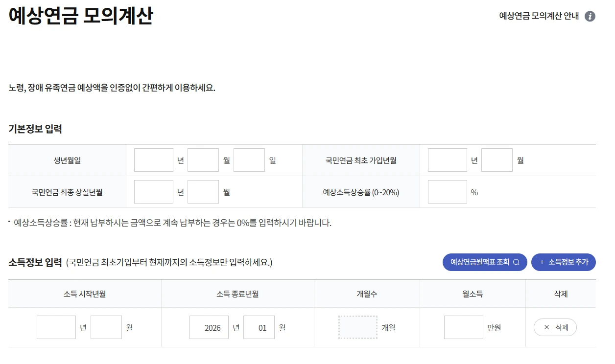Screen dimensions: 615x364
Task: Click the 국민연금 최초 가입년월 month field
Action: click(497, 160)
